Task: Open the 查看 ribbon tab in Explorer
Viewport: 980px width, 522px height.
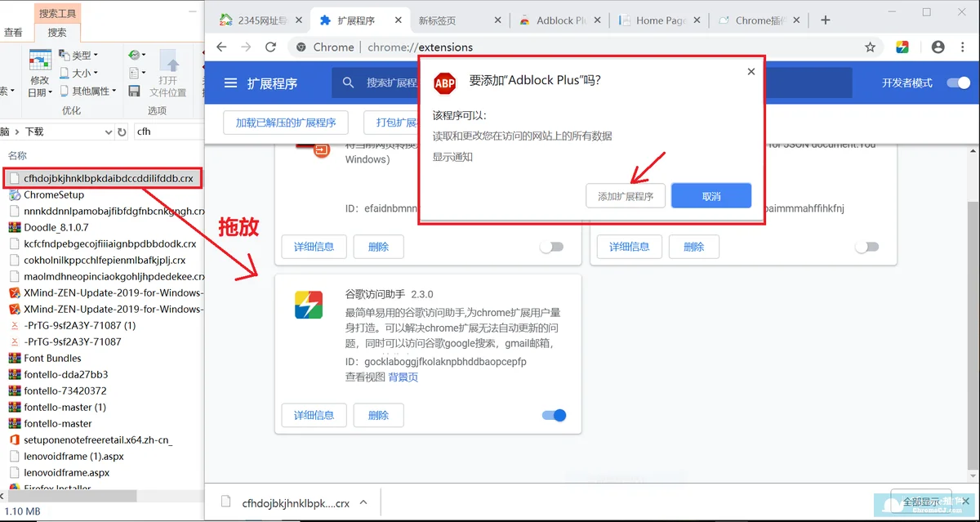Action: click(13, 33)
